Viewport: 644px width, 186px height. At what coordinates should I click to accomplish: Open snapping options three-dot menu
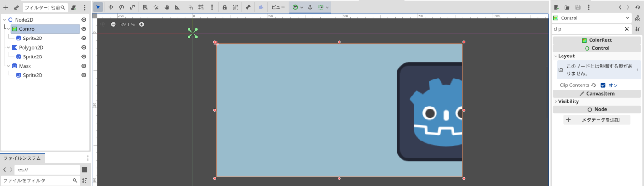[x=212, y=7]
